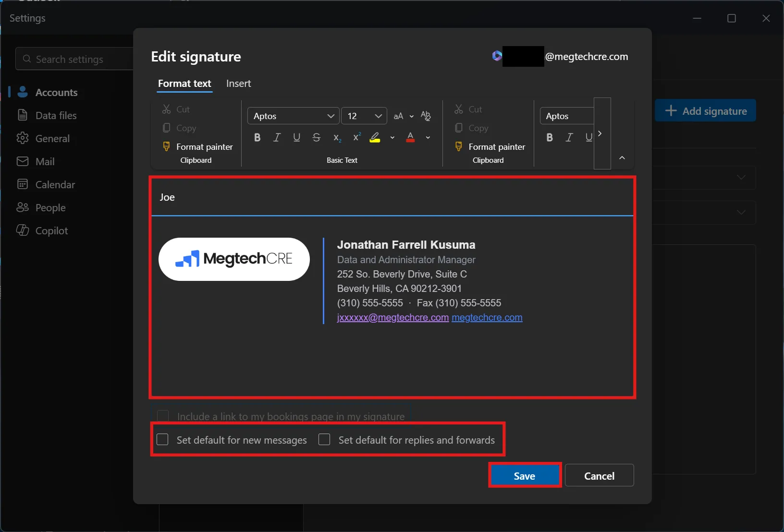Click the name Jonathan Farrell Kusuma in signature
Image resolution: width=784 pixels, height=532 pixels.
point(406,245)
